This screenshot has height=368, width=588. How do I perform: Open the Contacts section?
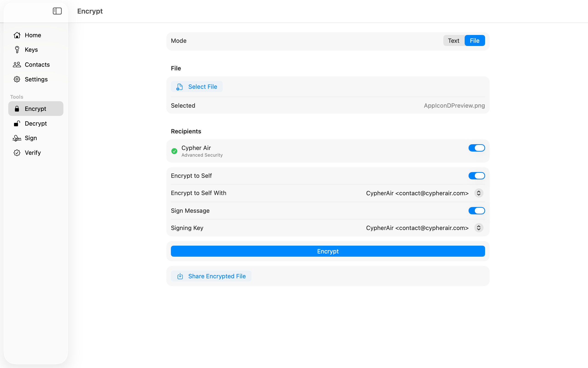pos(37,64)
